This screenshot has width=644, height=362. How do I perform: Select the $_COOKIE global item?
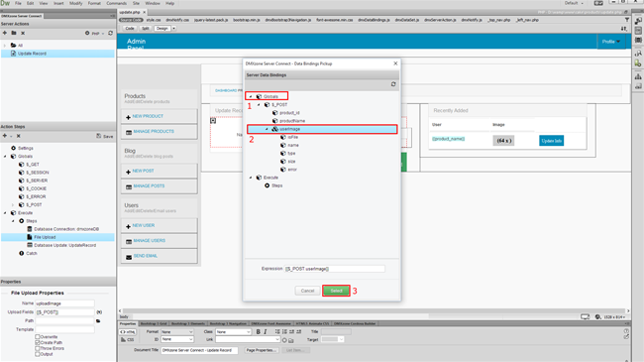pyautogui.click(x=36, y=188)
